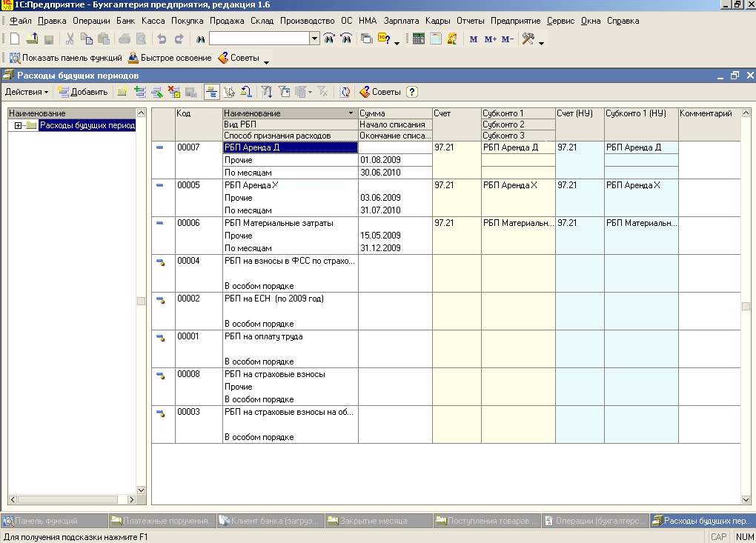The height and width of the screenshot is (543, 756).
Task: Click the new document icon in main toolbar
Action: [x=15, y=39]
